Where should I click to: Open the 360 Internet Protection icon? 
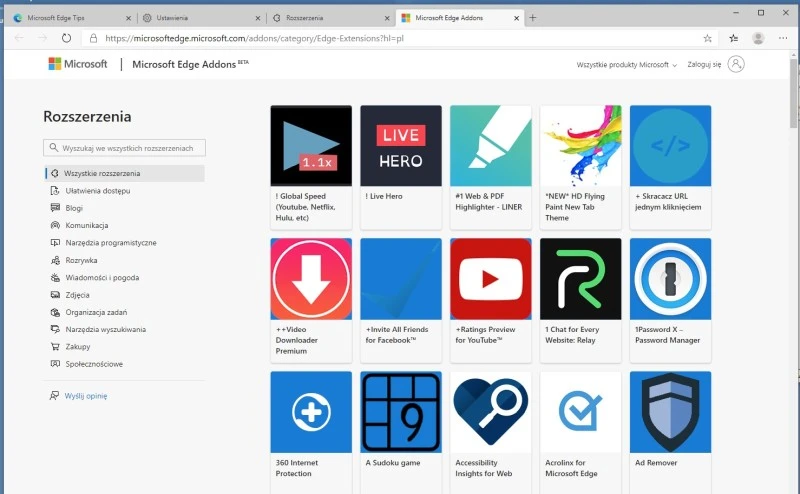[x=311, y=412]
